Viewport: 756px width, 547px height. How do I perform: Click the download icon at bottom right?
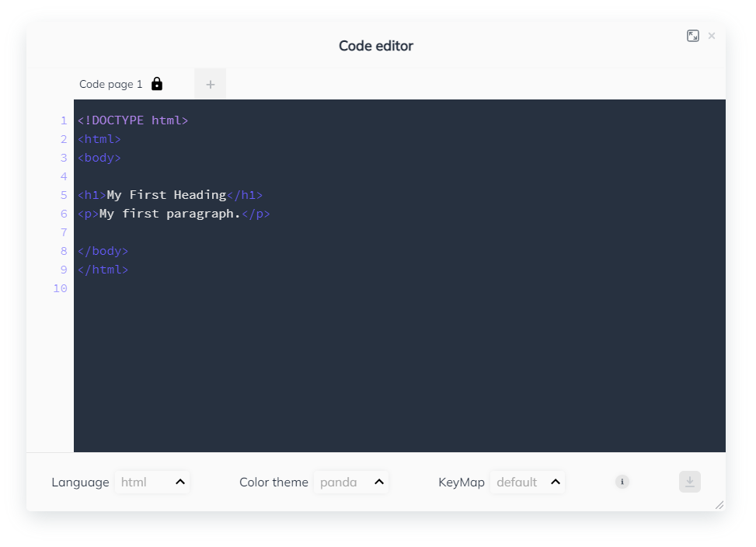688,482
